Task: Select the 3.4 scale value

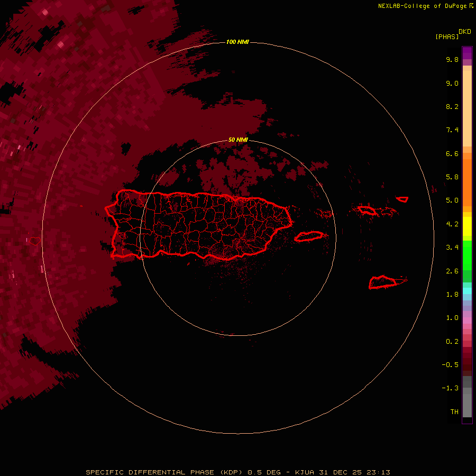Action: (x=452, y=248)
